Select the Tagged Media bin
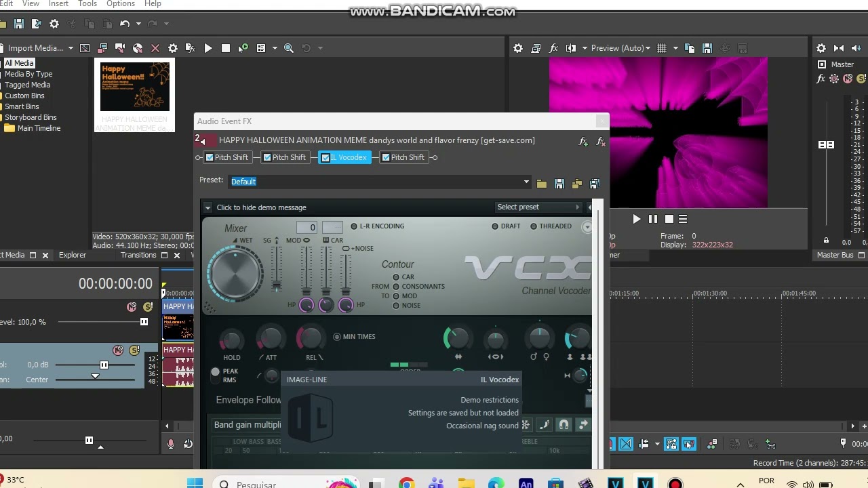 [27, 85]
